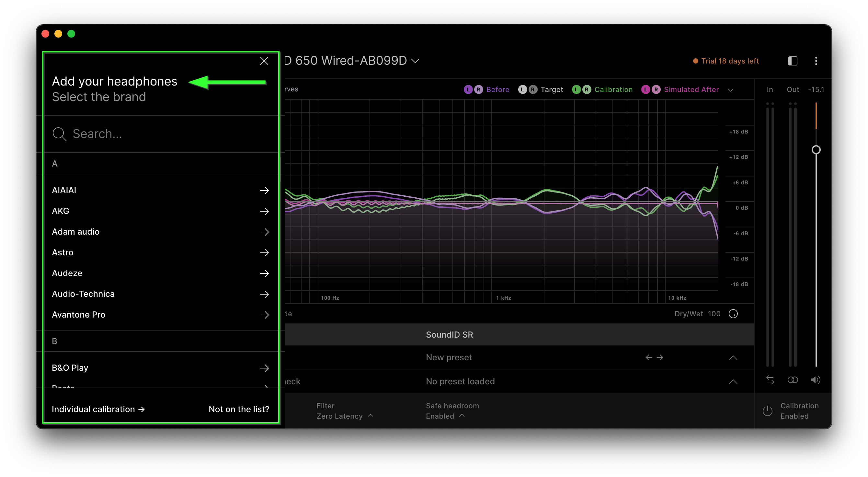
Task: Toggle Before left channel curve
Action: pos(468,89)
